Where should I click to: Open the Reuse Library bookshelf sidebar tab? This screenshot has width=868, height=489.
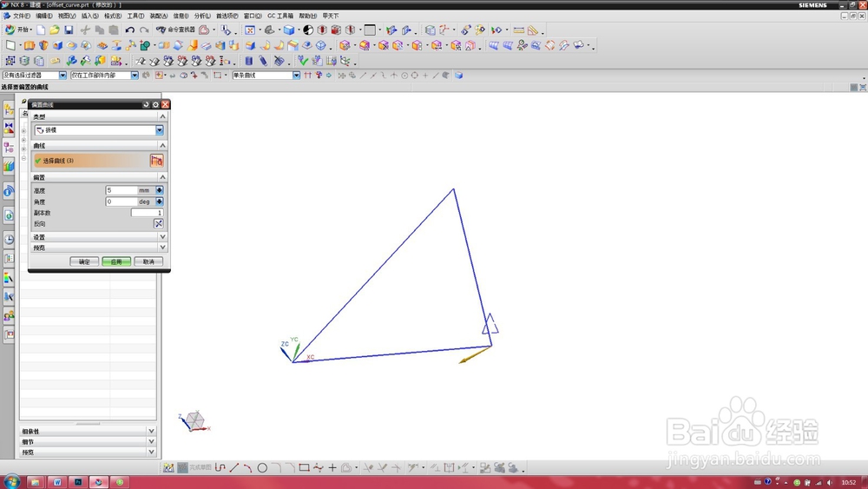coord(9,166)
